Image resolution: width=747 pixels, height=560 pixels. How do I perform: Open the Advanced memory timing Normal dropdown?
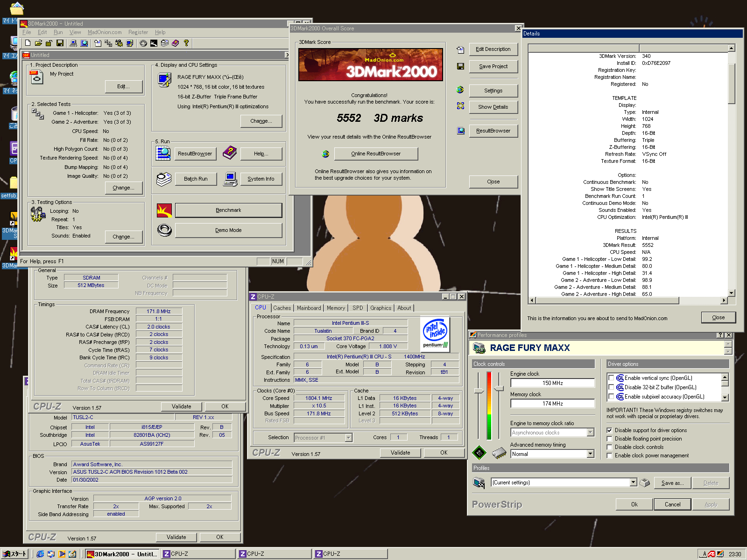pyautogui.click(x=590, y=454)
